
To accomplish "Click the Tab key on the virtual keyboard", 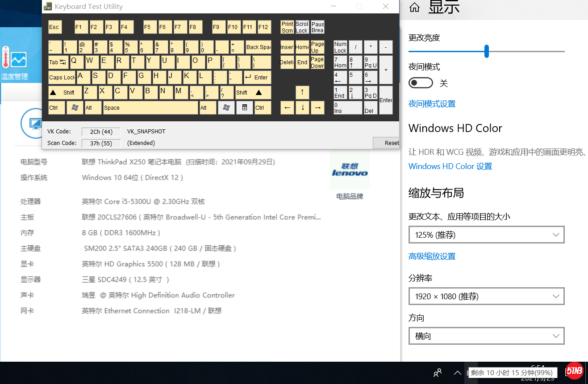I will pyautogui.click(x=58, y=62).
